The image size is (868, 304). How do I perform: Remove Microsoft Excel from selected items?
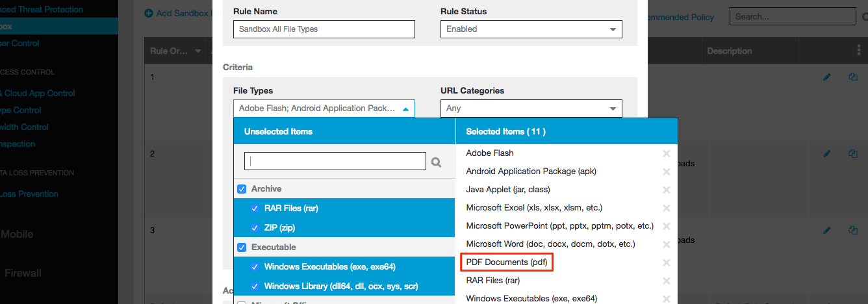[666, 208]
